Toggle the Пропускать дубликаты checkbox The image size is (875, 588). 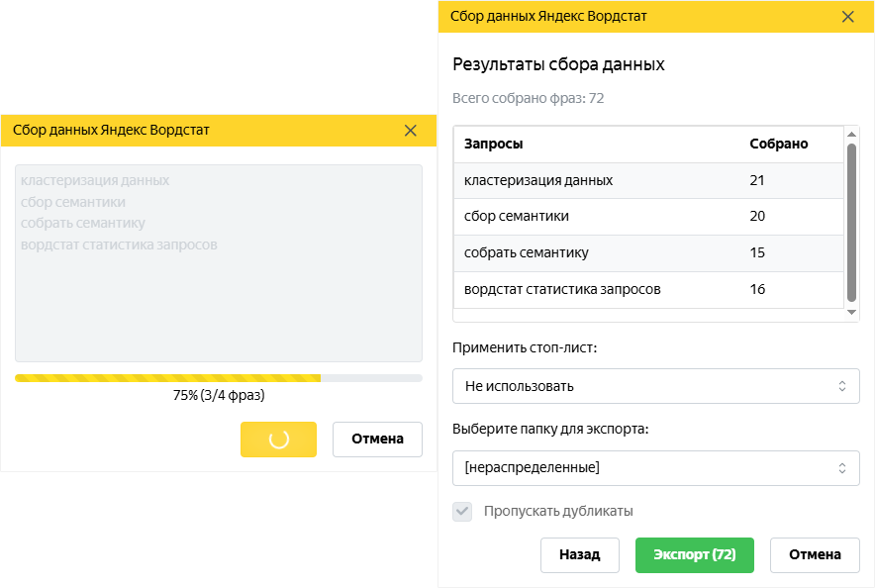pyautogui.click(x=462, y=511)
